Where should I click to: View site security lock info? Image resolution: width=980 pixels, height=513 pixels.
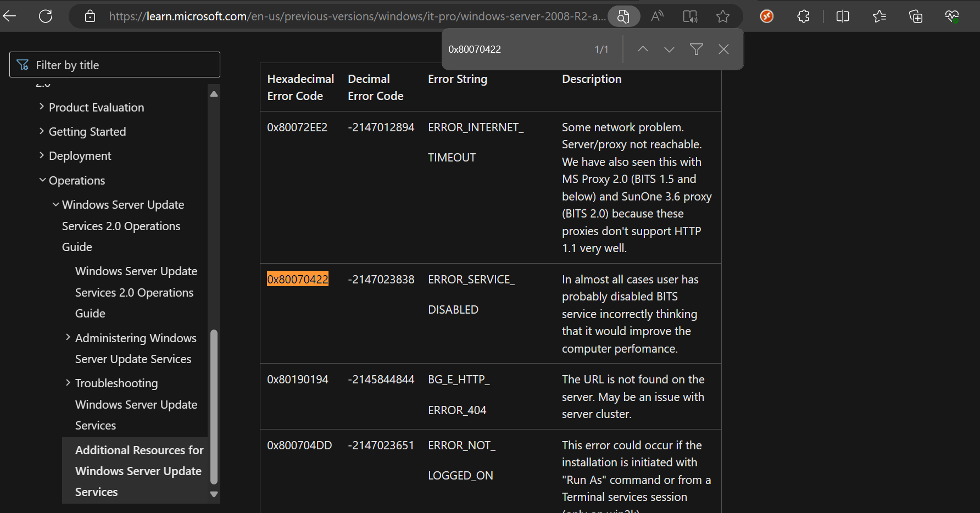(90, 16)
